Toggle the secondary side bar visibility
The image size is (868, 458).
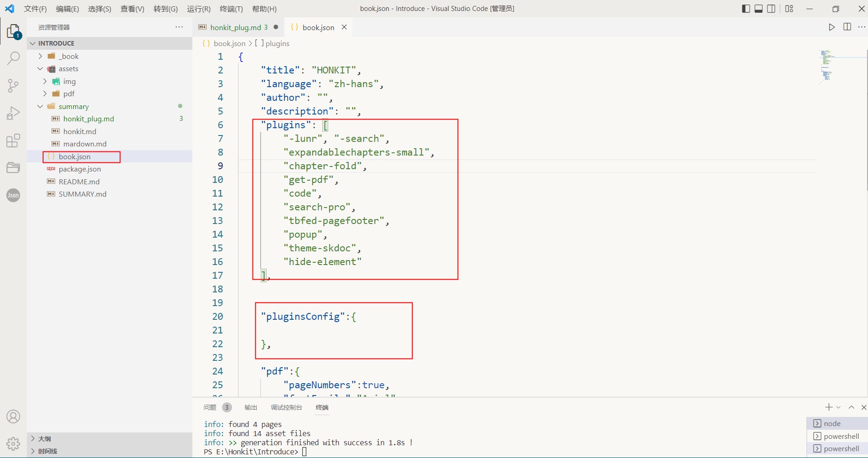tap(771, 9)
